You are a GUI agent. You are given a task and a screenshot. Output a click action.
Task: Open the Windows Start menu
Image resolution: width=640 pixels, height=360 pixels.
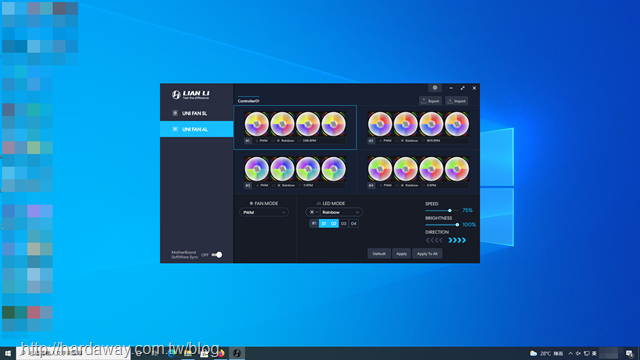[x=8, y=353]
